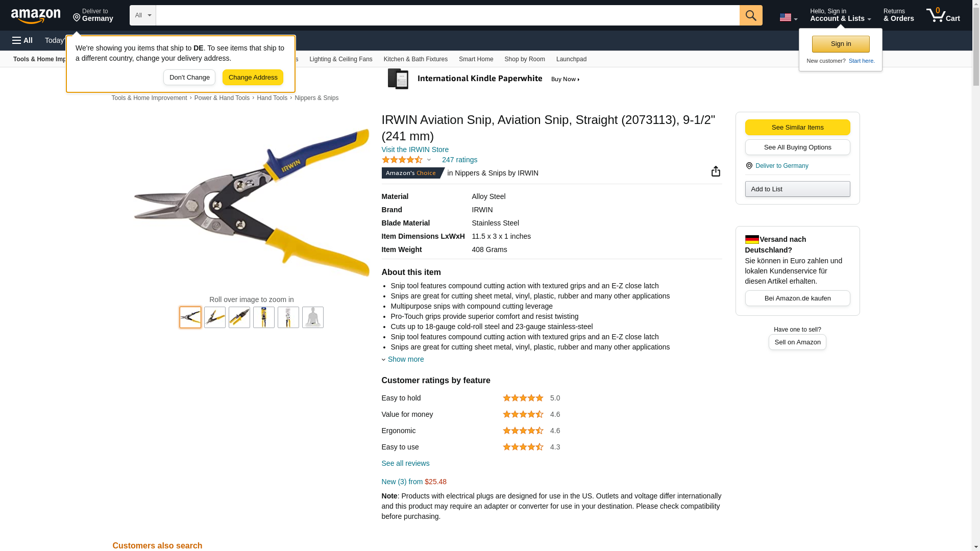
Task: Open Shop by Room navigation item
Action: [525, 59]
